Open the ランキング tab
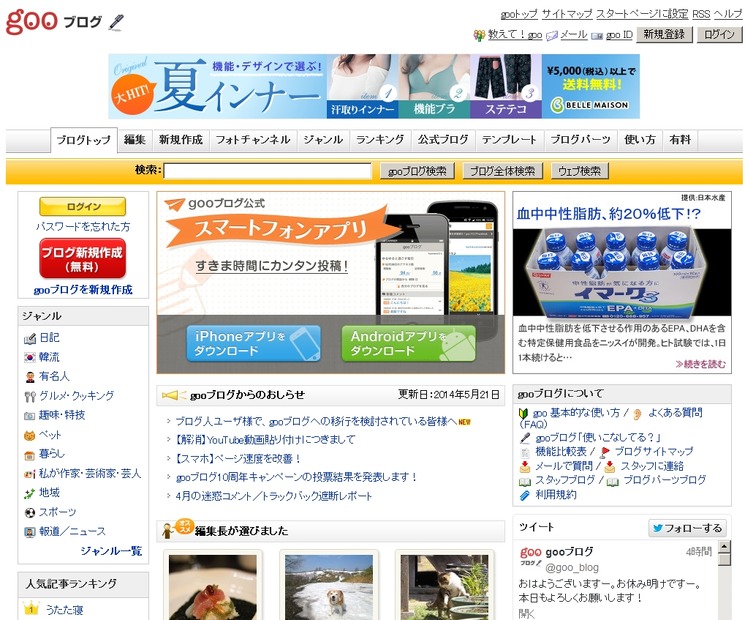745x620 pixels. point(380,140)
